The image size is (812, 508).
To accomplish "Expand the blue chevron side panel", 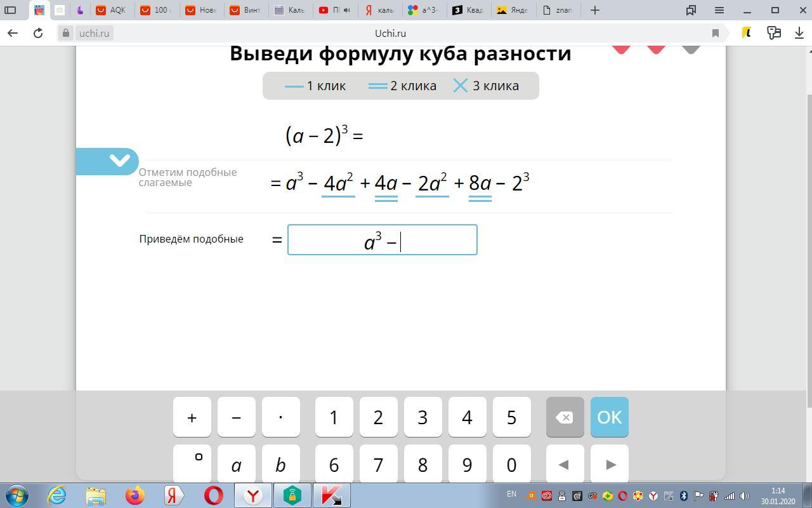I will coord(119,161).
